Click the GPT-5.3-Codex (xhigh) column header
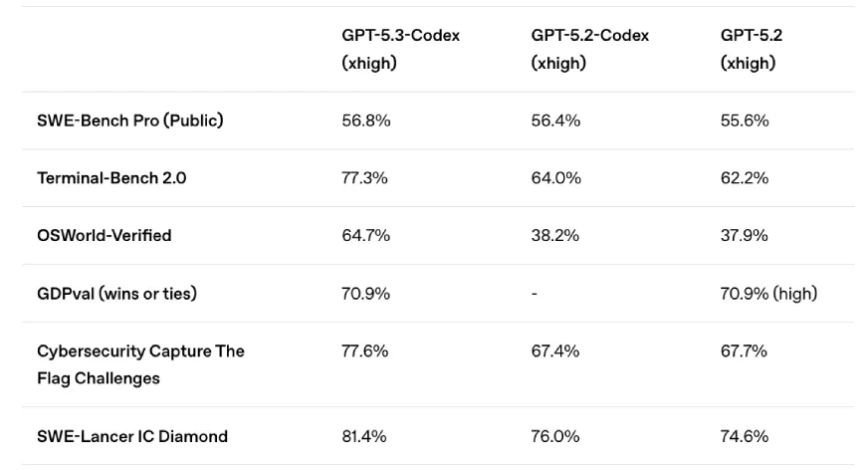The width and height of the screenshot is (868, 470). point(400,49)
